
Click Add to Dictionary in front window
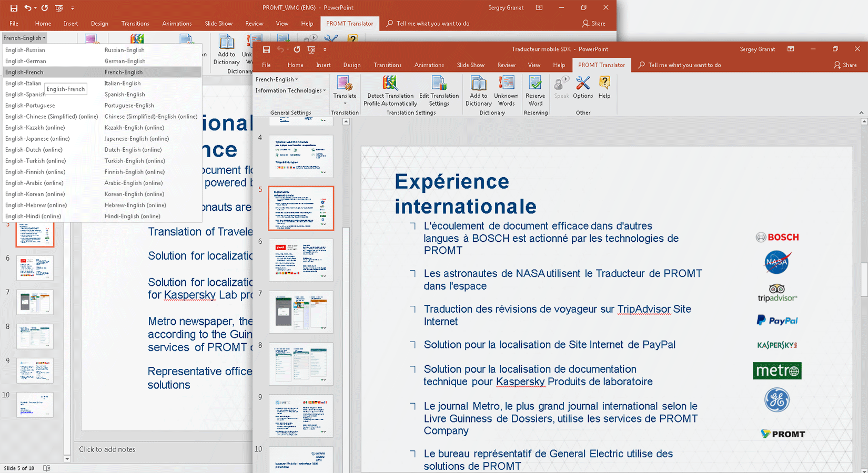pos(478,91)
